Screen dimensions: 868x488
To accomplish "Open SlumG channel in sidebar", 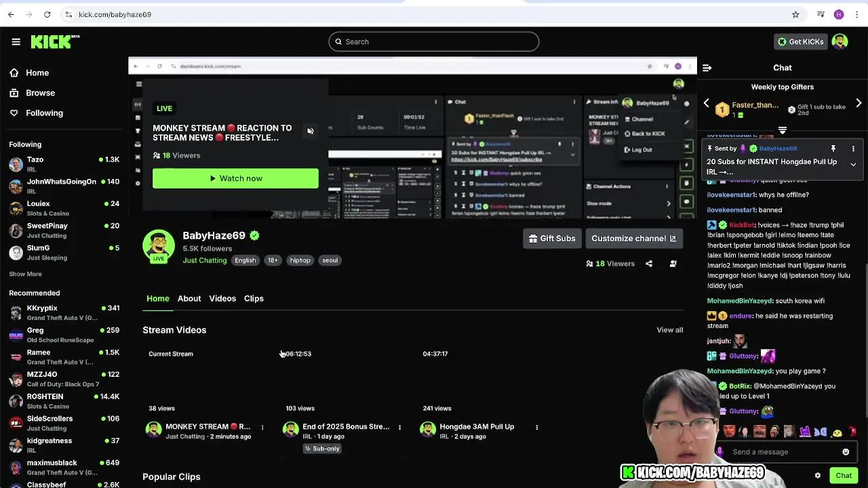I will click(x=64, y=252).
